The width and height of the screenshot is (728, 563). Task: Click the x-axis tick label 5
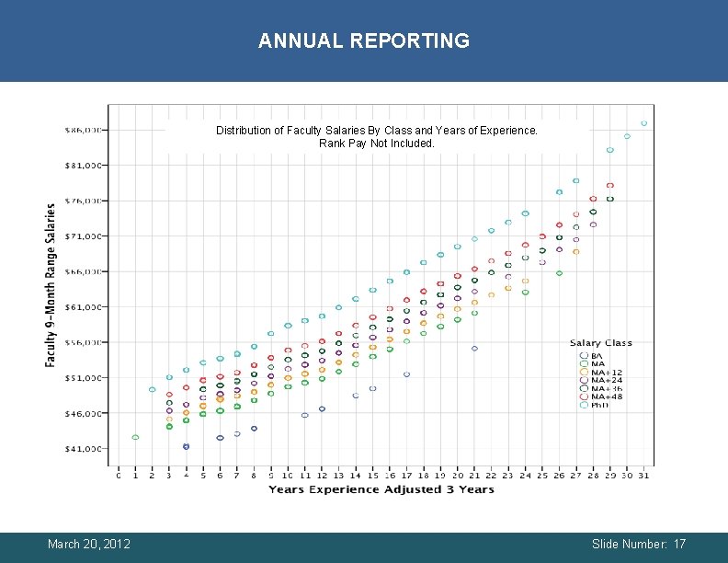pyautogui.click(x=203, y=476)
